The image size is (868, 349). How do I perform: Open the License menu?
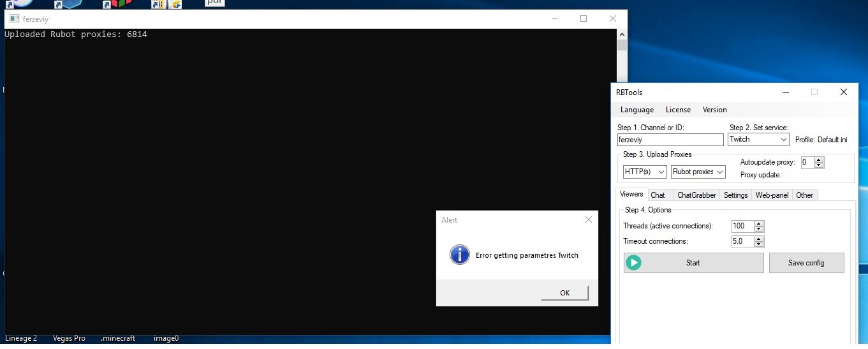pos(678,110)
